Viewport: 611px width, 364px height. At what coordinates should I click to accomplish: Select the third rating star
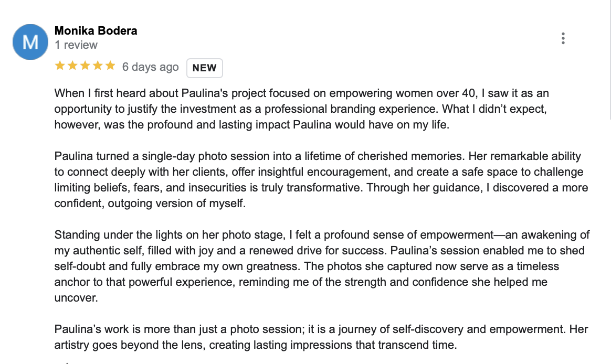coord(85,66)
